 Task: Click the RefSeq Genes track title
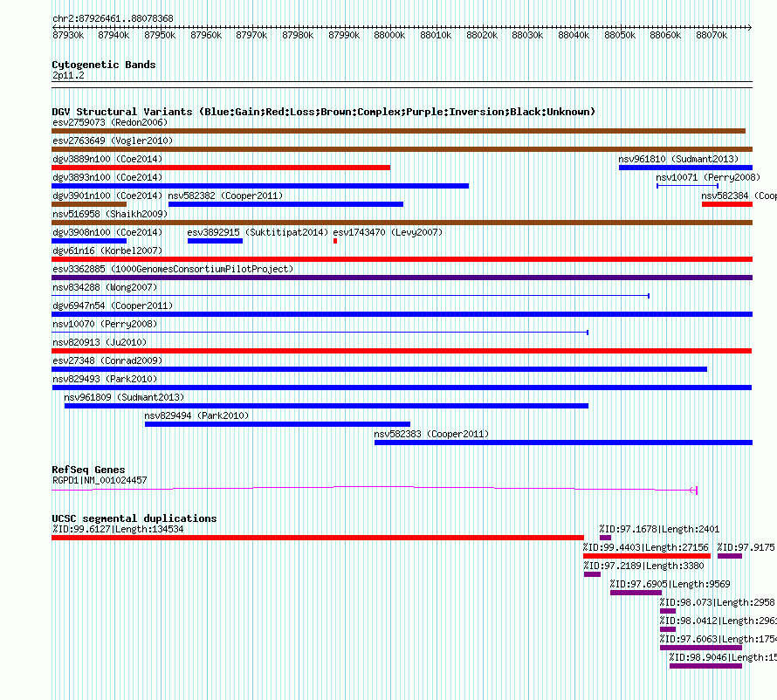tap(88, 470)
